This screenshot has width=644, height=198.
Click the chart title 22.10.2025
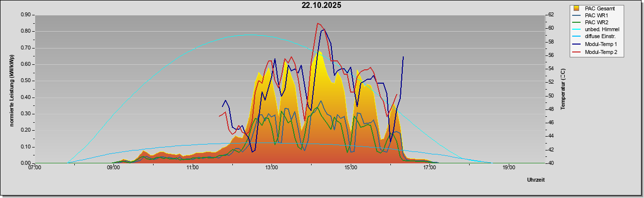[x=322, y=5]
